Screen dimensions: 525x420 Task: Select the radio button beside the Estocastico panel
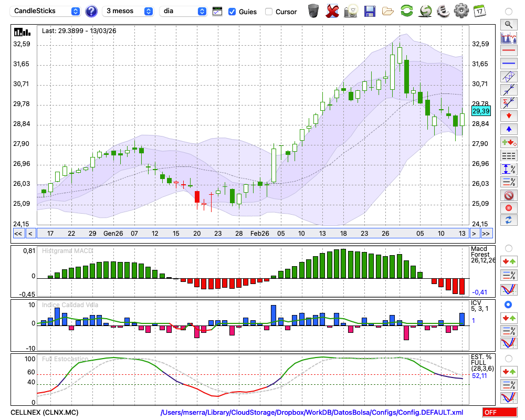tap(508, 358)
